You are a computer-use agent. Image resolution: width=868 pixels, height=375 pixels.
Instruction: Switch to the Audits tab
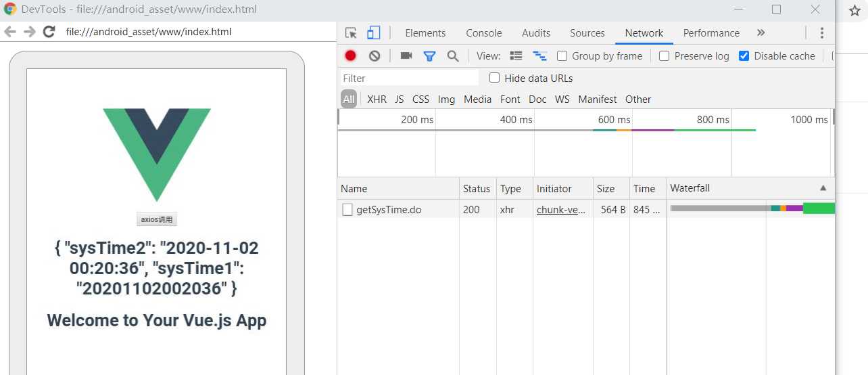pyautogui.click(x=536, y=33)
